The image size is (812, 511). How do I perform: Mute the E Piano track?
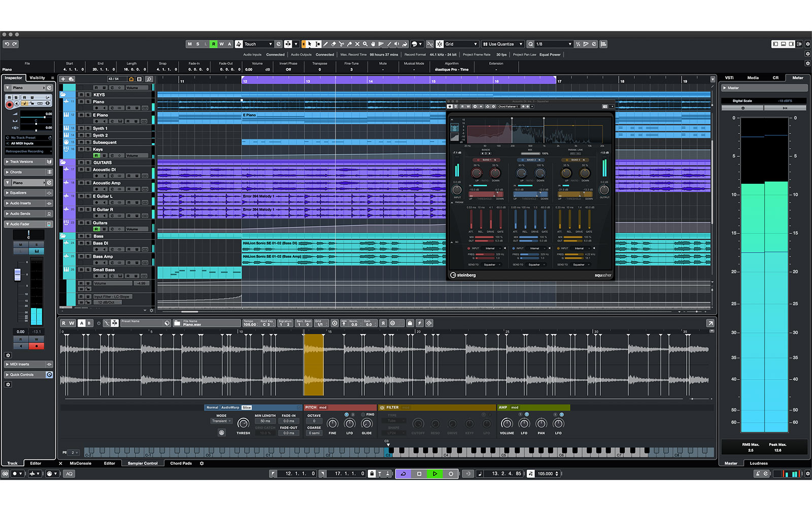point(81,115)
